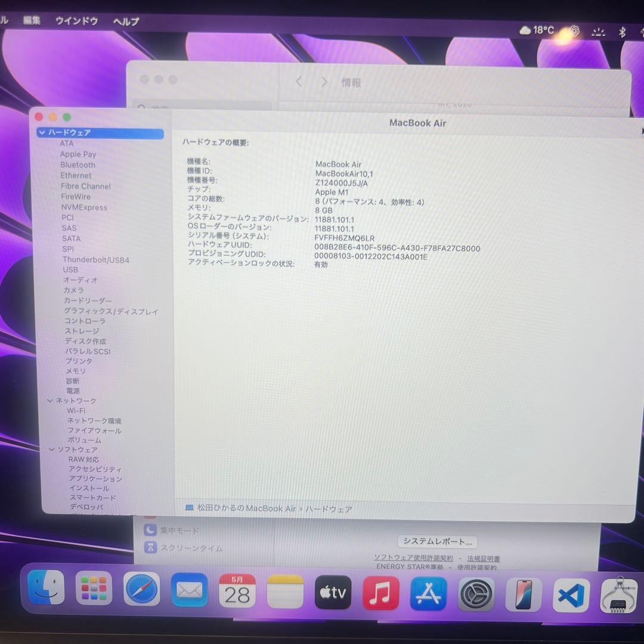Collapse the ネットワーク section in sidebar

(49, 401)
